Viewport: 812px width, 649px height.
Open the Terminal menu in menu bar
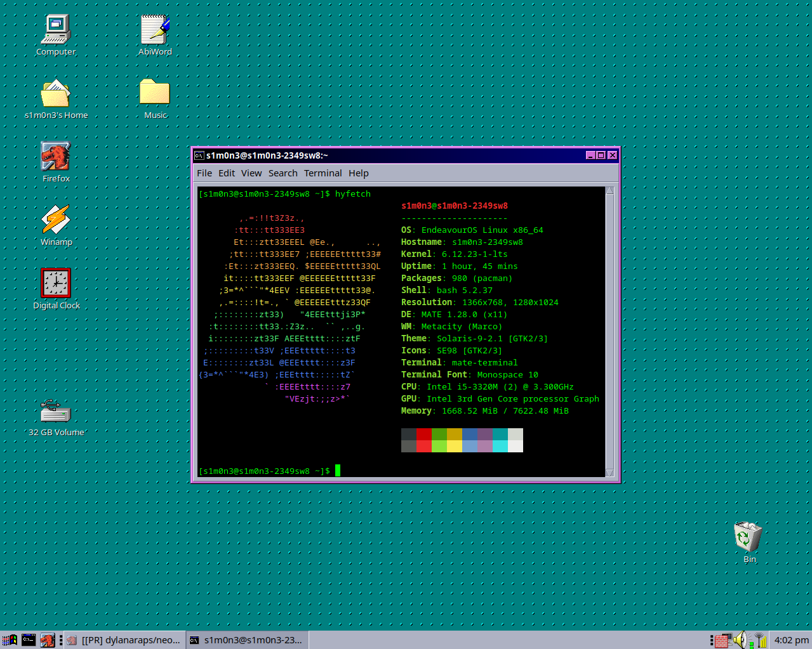point(323,173)
